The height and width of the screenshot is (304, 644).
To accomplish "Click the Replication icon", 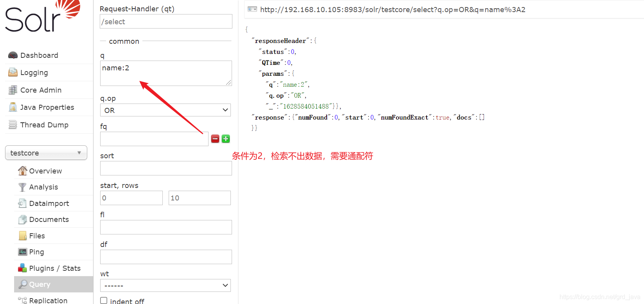I will tap(23, 300).
